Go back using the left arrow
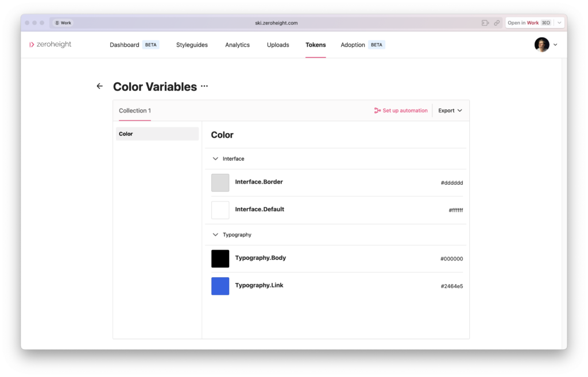The image size is (588, 377). click(x=99, y=86)
